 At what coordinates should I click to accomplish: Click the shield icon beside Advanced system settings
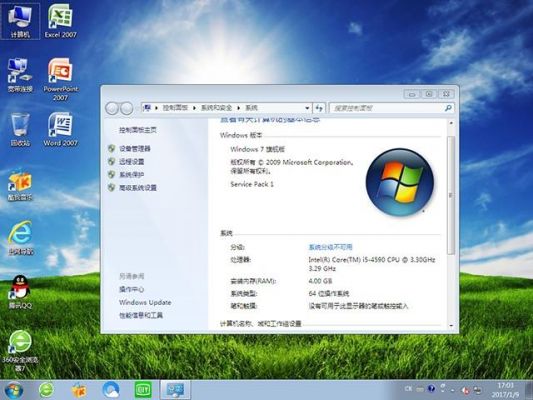111,188
